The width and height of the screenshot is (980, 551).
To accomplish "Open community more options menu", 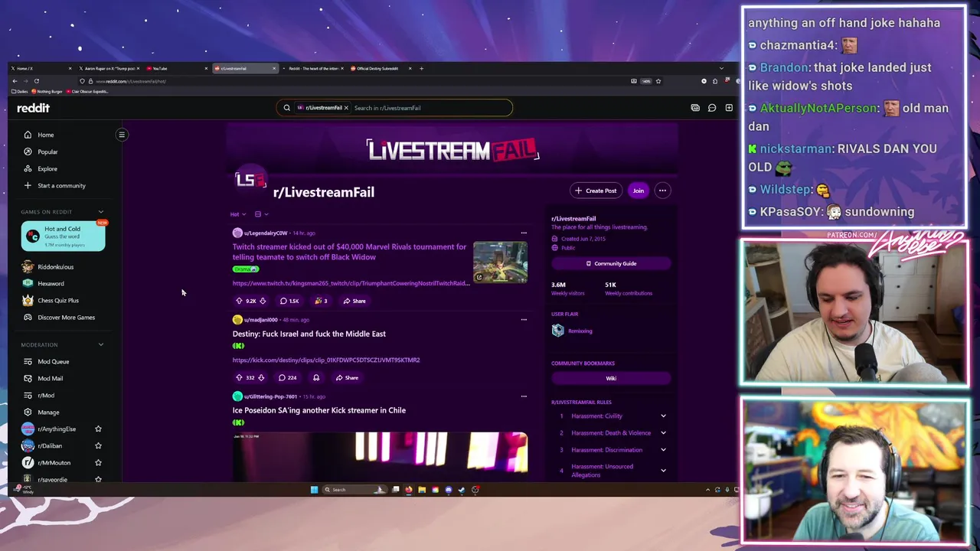I will click(662, 191).
